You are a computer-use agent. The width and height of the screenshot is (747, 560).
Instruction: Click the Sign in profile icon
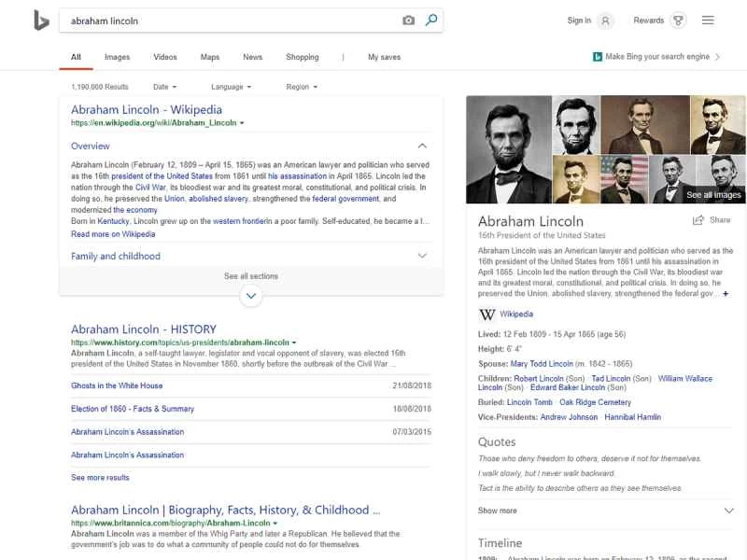coord(606,21)
